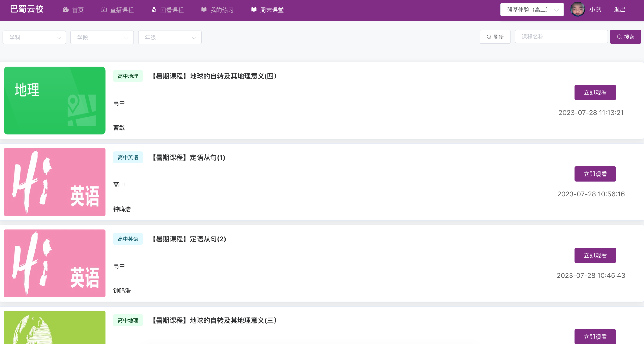
Task: Select the 周末课堂 menu item
Action: coord(272,10)
